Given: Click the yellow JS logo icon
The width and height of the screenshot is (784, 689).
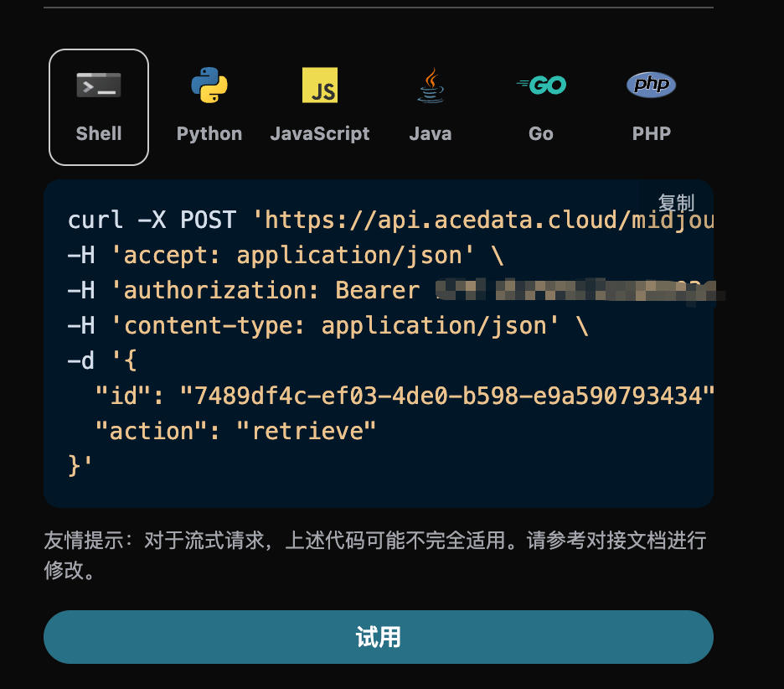Looking at the screenshot, I should [x=320, y=85].
